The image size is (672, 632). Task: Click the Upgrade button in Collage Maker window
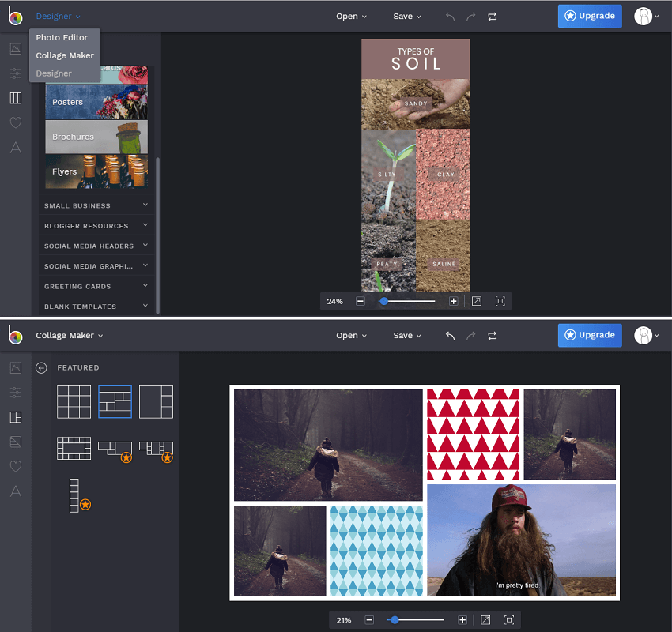click(590, 335)
